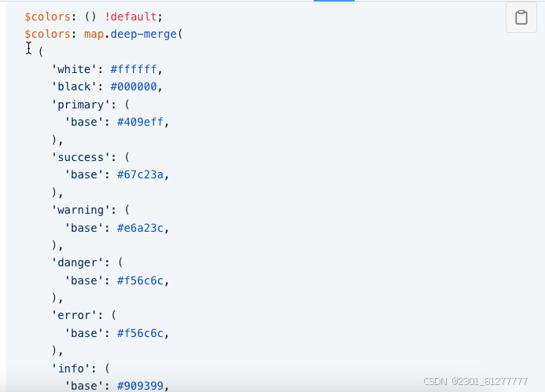Click the 'success' map key

coord(81,157)
